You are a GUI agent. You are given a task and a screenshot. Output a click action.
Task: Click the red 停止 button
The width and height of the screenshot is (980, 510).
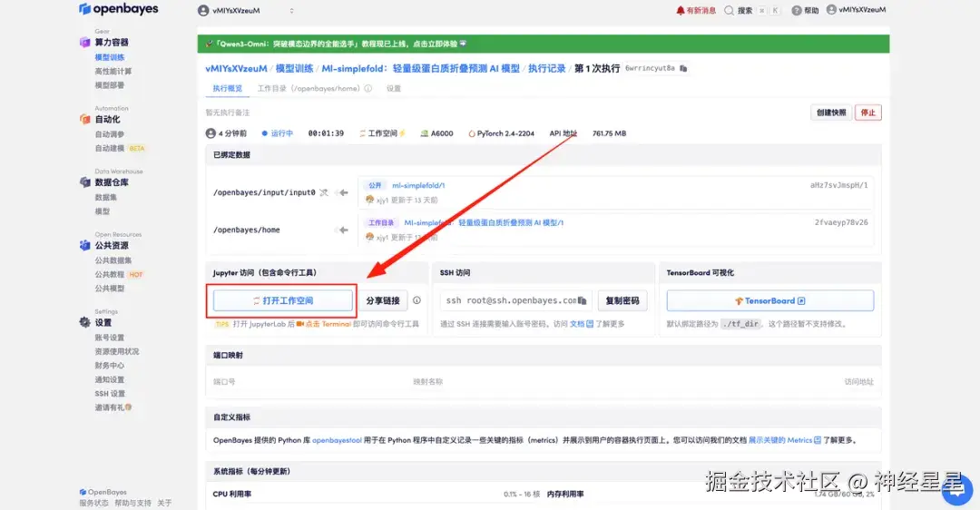point(868,113)
